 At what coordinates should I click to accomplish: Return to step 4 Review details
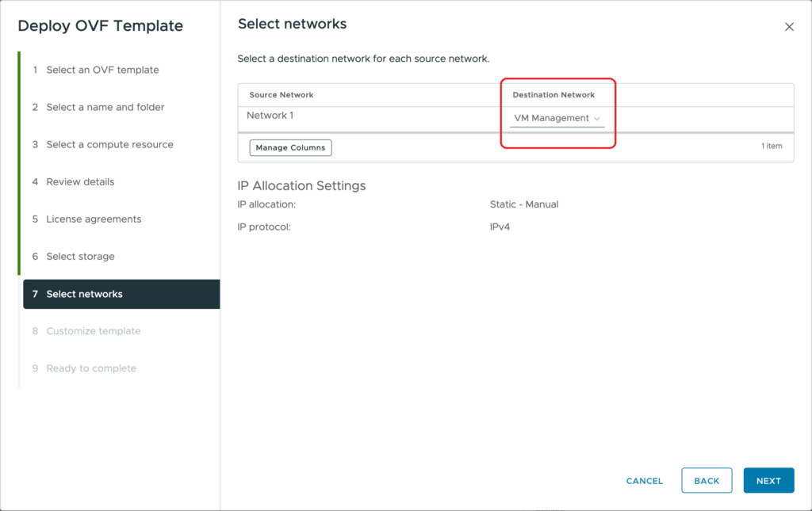point(80,181)
